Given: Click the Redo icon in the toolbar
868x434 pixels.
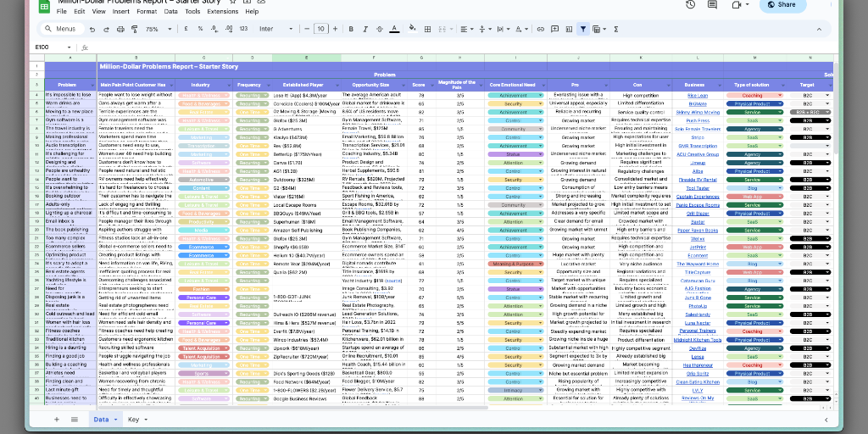Looking at the screenshot, I should [x=106, y=29].
